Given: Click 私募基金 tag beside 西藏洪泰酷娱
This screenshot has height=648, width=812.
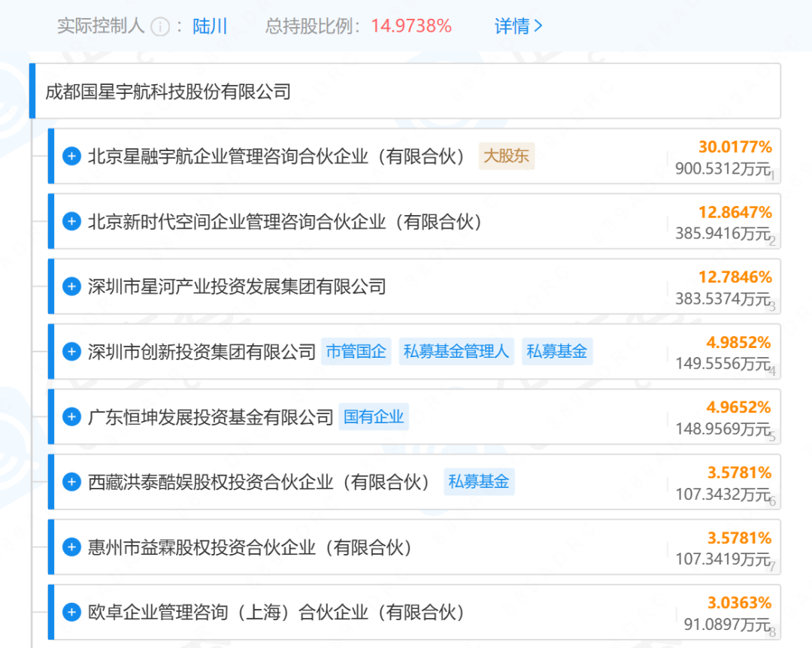Looking at the screenshot, I should point(479,482).
